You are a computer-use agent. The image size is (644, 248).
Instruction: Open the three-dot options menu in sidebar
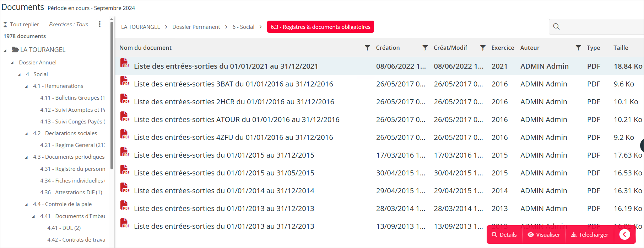point(99,24)
